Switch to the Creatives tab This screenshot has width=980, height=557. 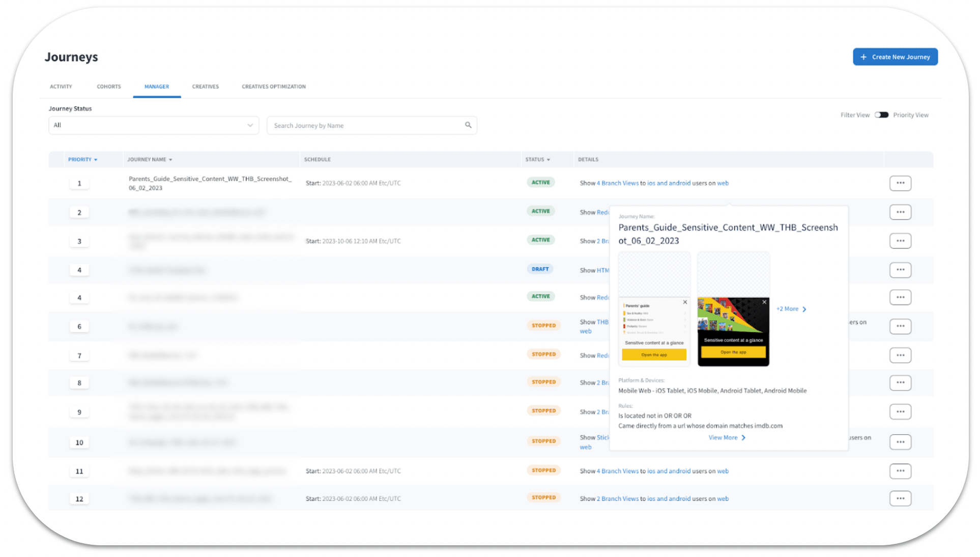tap(205, 87)
